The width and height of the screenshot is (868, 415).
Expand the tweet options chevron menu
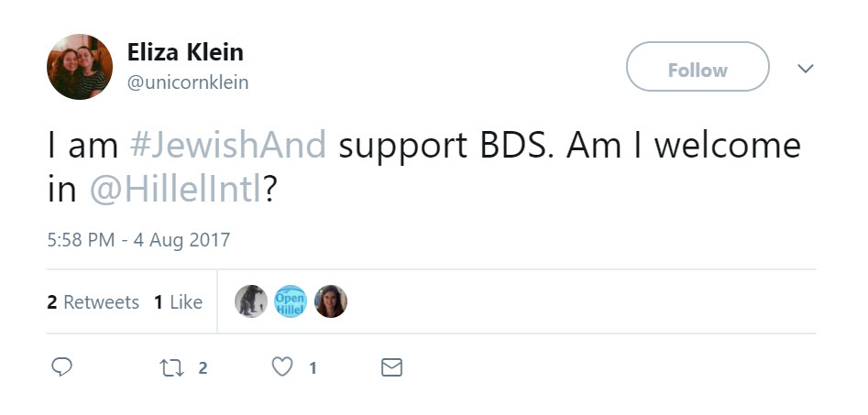click(x=806, y=69)
